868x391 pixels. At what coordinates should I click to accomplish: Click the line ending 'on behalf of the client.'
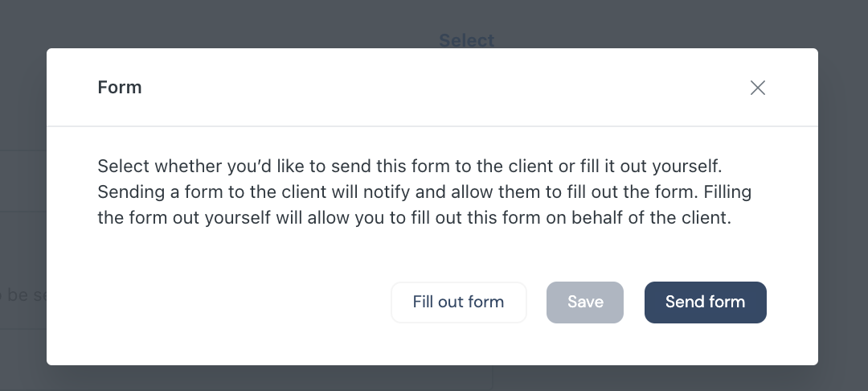click(x=414, y=218)
